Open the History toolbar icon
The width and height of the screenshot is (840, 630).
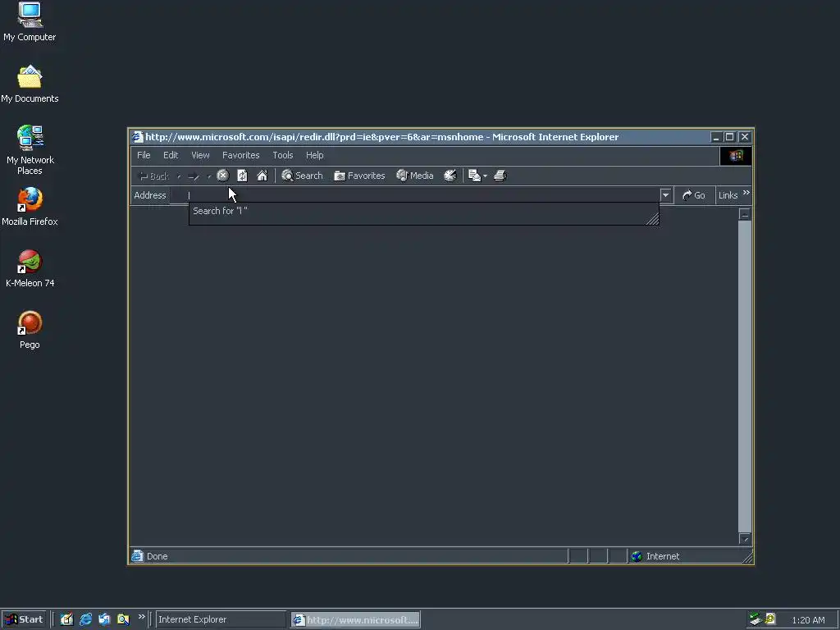click(x=450, y=176)
